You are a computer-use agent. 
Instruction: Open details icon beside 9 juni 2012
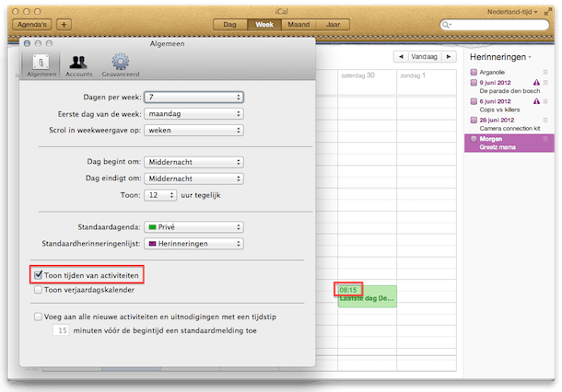(x=545, y=82)
